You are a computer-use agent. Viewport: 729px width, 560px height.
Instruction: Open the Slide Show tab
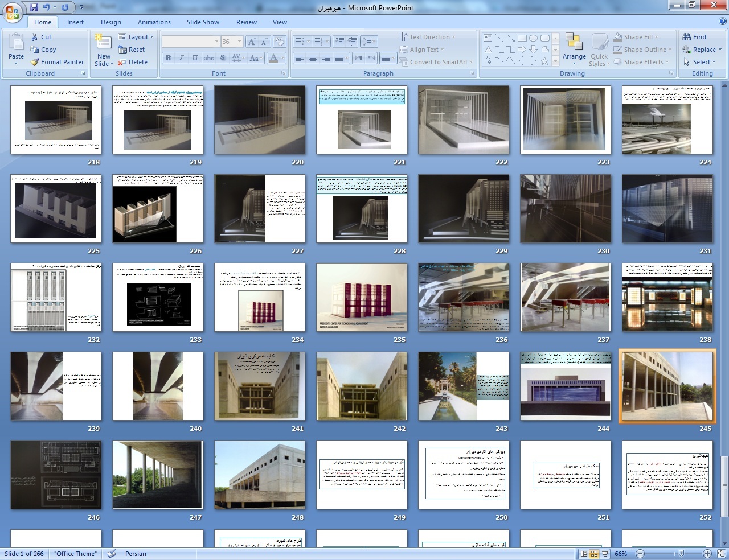203,22
